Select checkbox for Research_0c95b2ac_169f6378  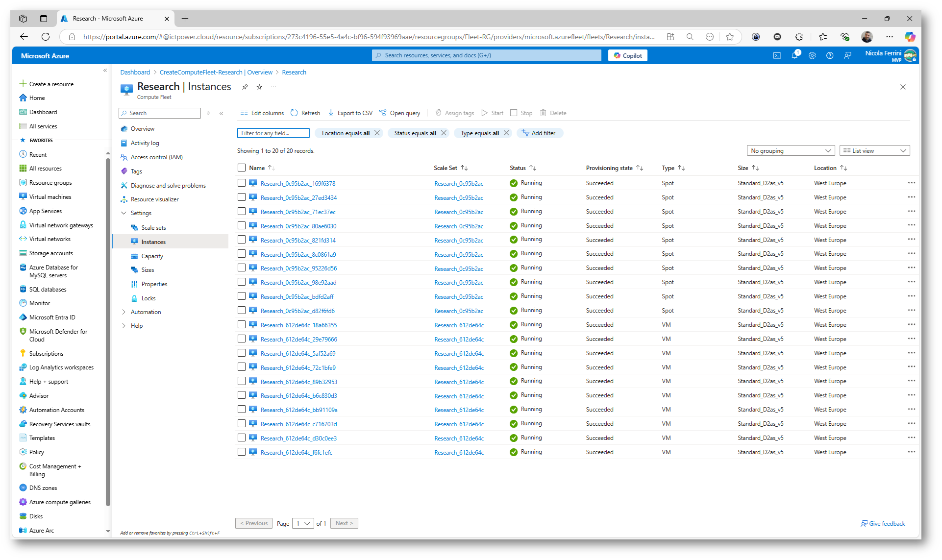click(x=242, y=183)
